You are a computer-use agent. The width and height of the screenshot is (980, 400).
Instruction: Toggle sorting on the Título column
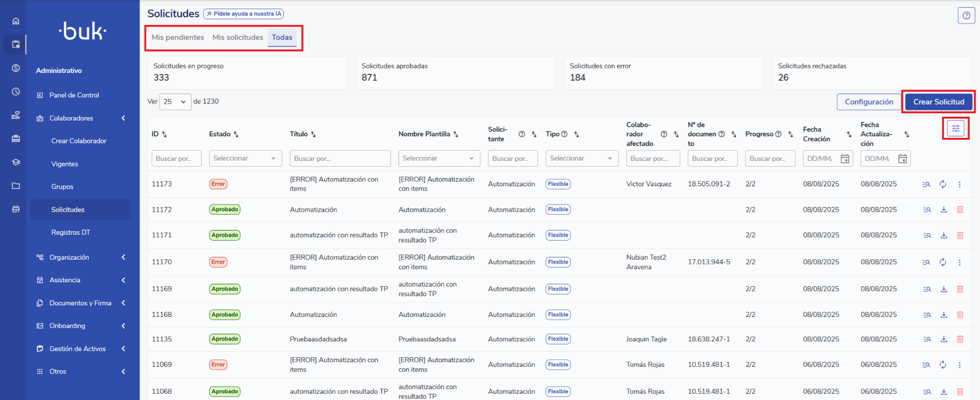[x=314, y=134]
